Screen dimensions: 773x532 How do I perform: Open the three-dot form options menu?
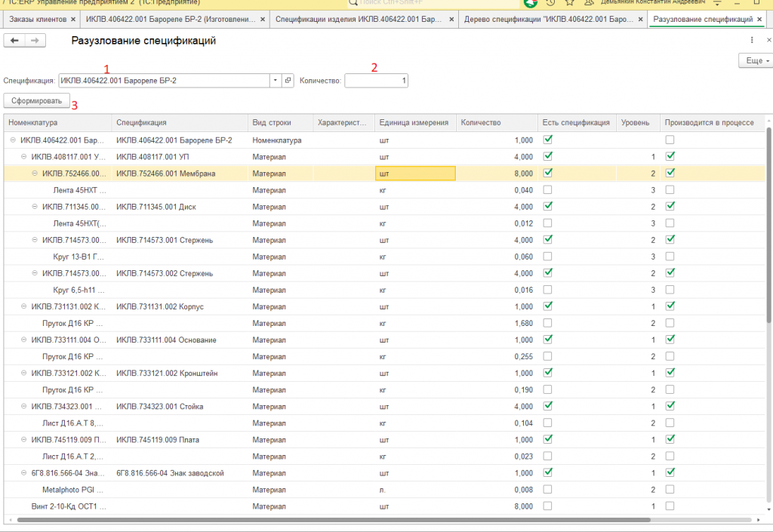click(752, 40)
